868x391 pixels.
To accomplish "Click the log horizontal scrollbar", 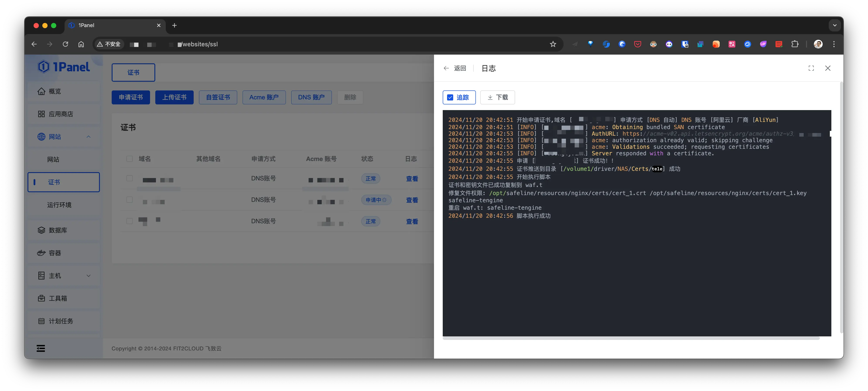I will coord(631,338).
